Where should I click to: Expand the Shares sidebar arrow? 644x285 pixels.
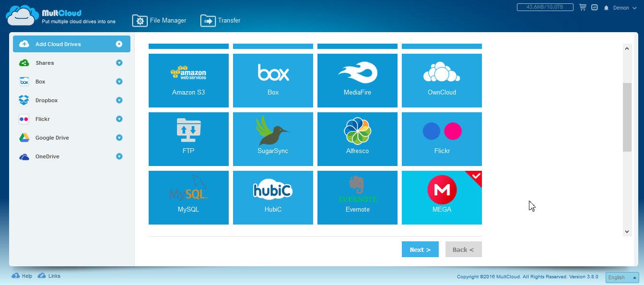pyautogui.click(x=119, y=63)
